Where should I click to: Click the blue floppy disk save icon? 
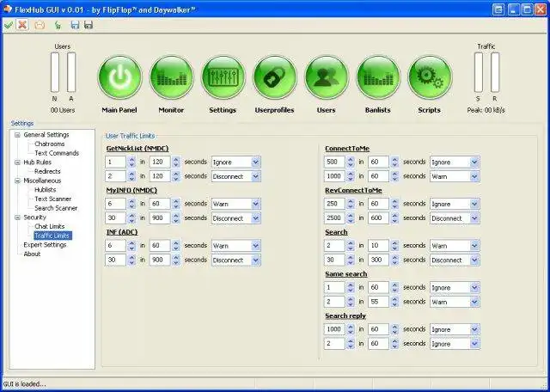point(75,25)
